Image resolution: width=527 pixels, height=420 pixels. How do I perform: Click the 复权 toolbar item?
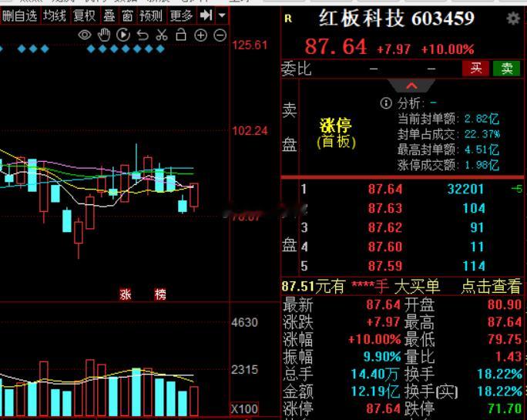pos(84,15)
